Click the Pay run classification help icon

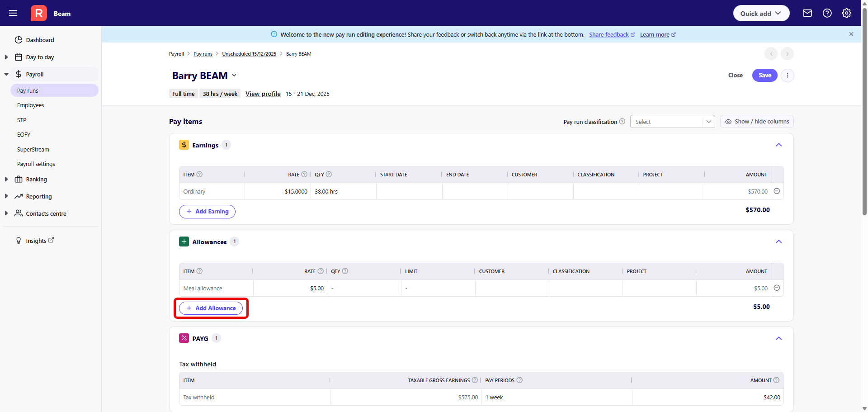click(623, 122)
